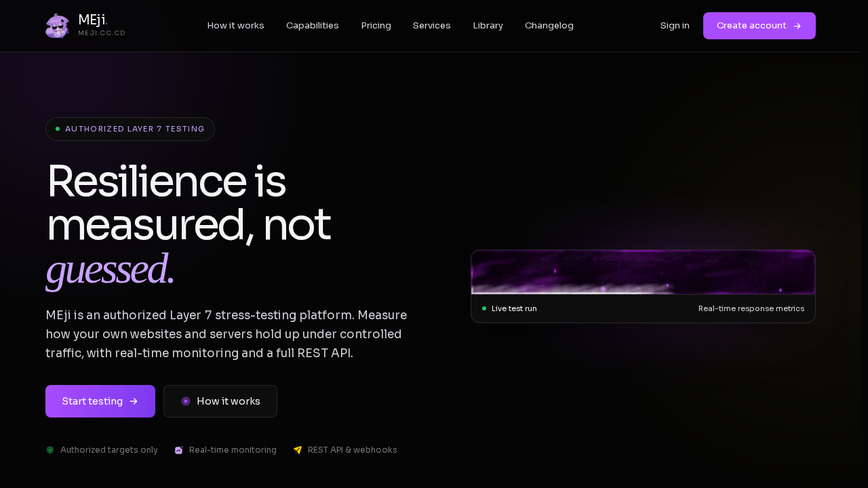
Task: Click the Authorized targets only text
Action: 109,450
